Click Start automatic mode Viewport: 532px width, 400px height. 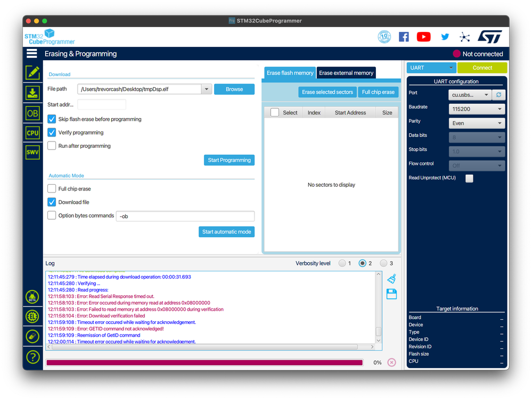pos(226,232)
